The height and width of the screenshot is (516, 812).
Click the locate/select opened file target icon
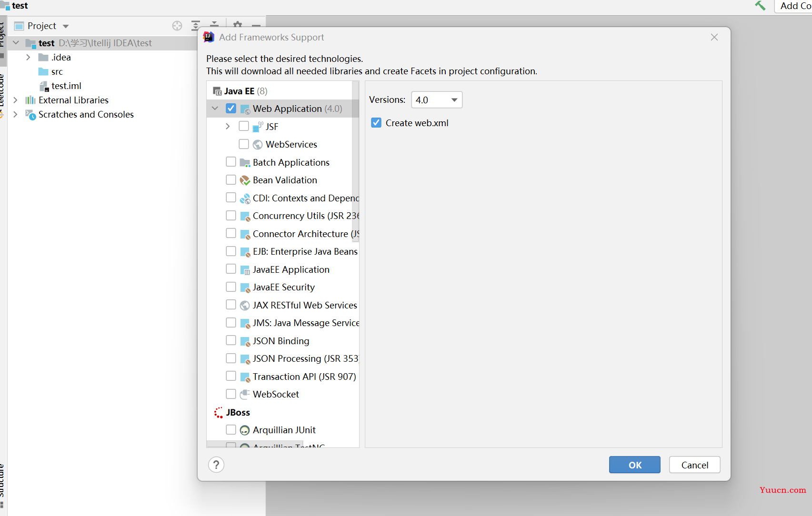tap(177, 26)
